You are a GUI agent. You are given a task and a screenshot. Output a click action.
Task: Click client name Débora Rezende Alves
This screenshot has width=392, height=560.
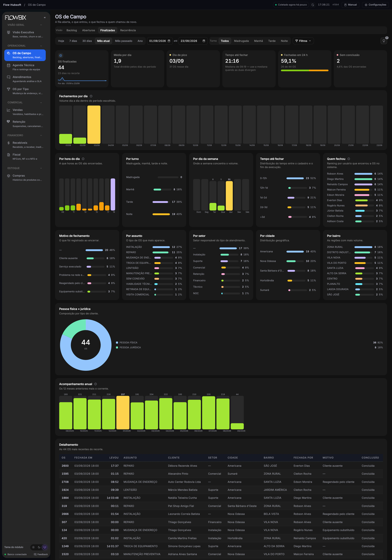[x=182, y=466]
